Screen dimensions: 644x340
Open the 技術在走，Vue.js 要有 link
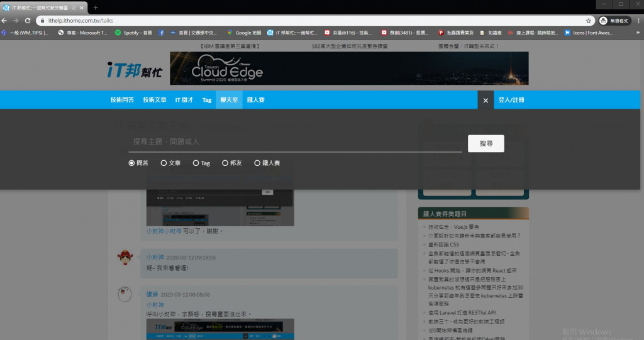point(453,227)
